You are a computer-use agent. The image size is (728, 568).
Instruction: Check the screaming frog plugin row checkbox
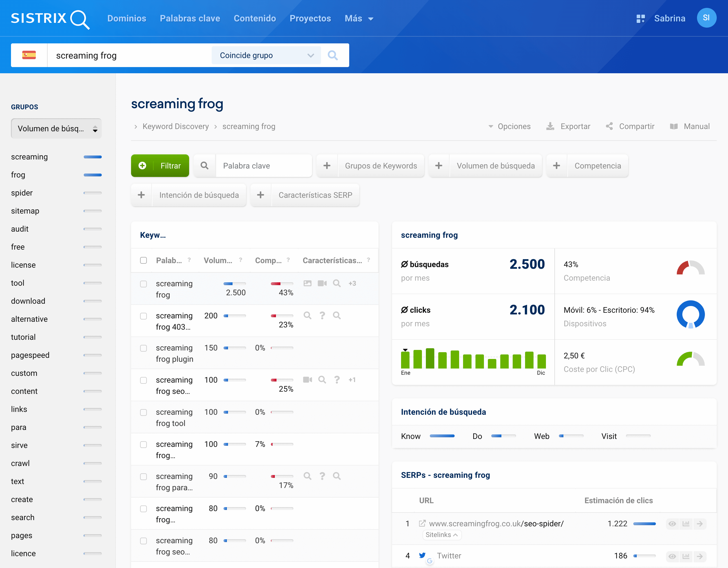click(x=143, y=348)
